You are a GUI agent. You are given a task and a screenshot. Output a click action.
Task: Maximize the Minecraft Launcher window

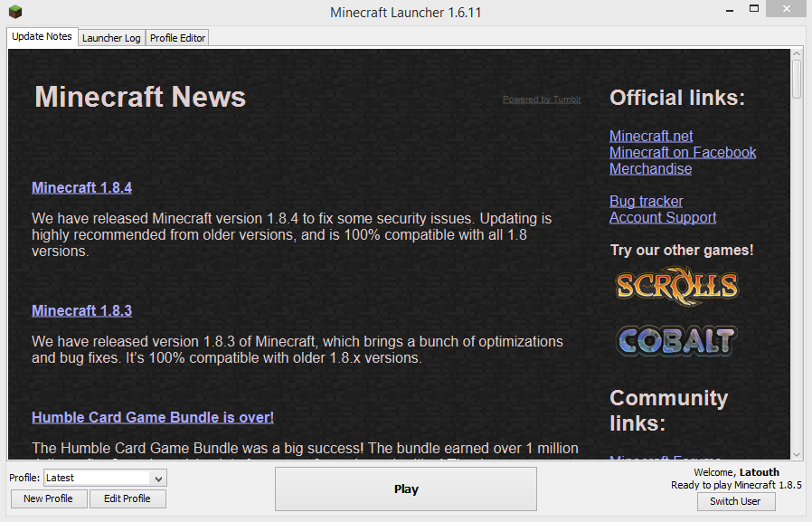coord(754,9)
